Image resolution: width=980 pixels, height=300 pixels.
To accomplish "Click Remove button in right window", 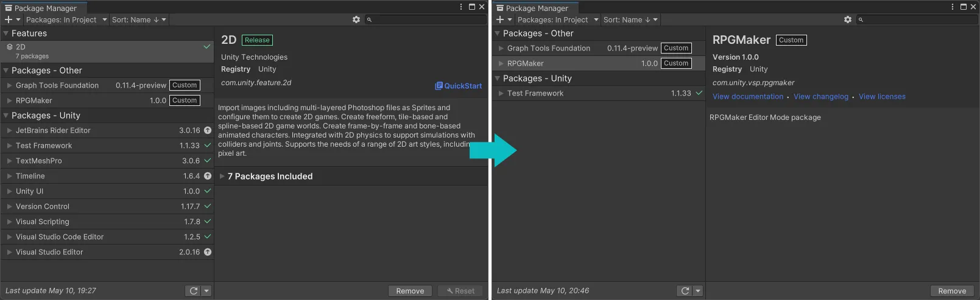I will (x=952, y=291).
